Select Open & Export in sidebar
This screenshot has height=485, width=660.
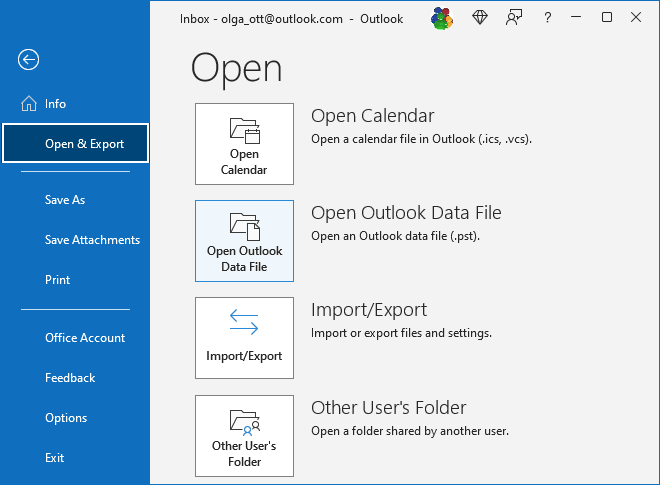(x=76, y=144)
